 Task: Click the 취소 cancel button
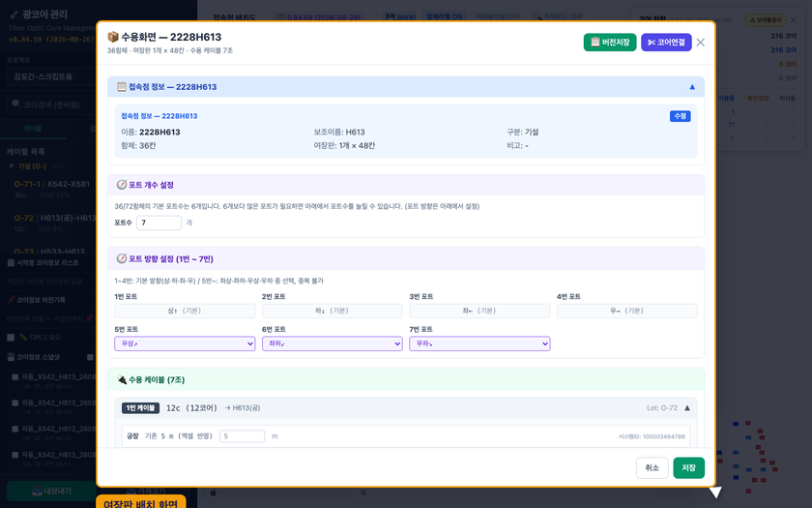(652, 467)
